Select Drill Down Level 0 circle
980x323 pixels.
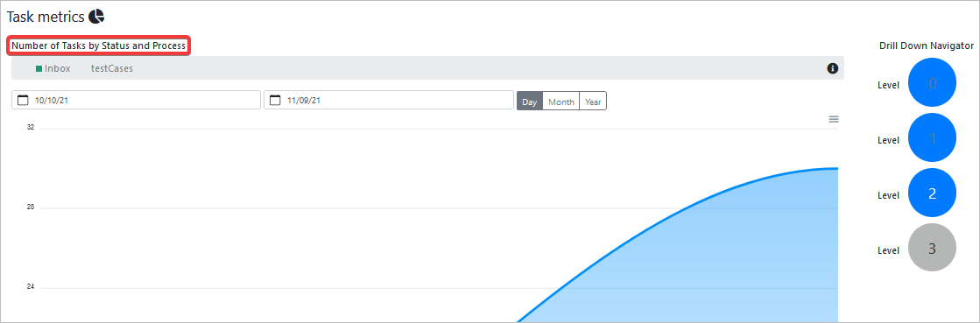(x=932, y=82)
